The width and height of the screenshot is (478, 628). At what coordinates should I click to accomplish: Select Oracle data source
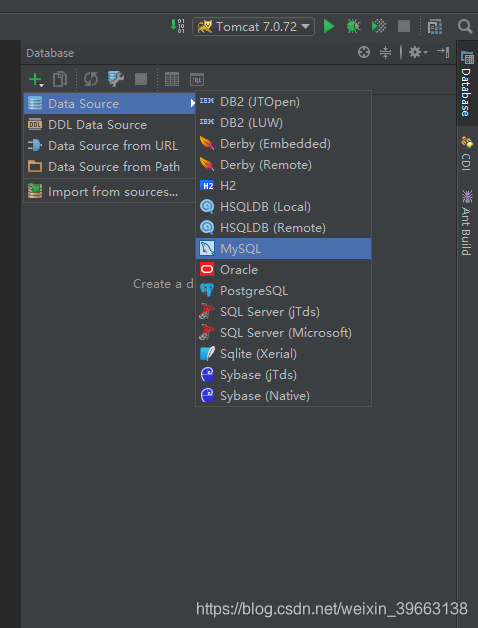283,270
